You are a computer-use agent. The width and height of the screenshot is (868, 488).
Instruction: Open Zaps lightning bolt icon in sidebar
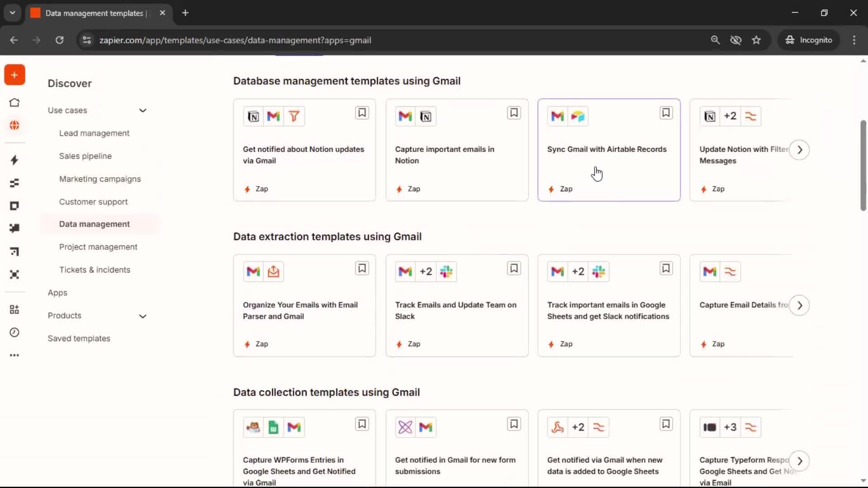(x=14, y=160)
